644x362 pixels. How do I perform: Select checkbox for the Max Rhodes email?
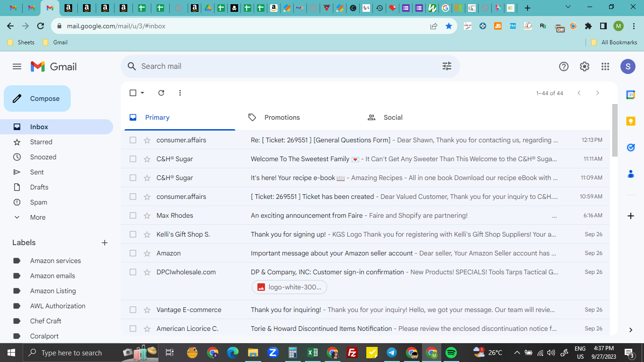point(133,215)
